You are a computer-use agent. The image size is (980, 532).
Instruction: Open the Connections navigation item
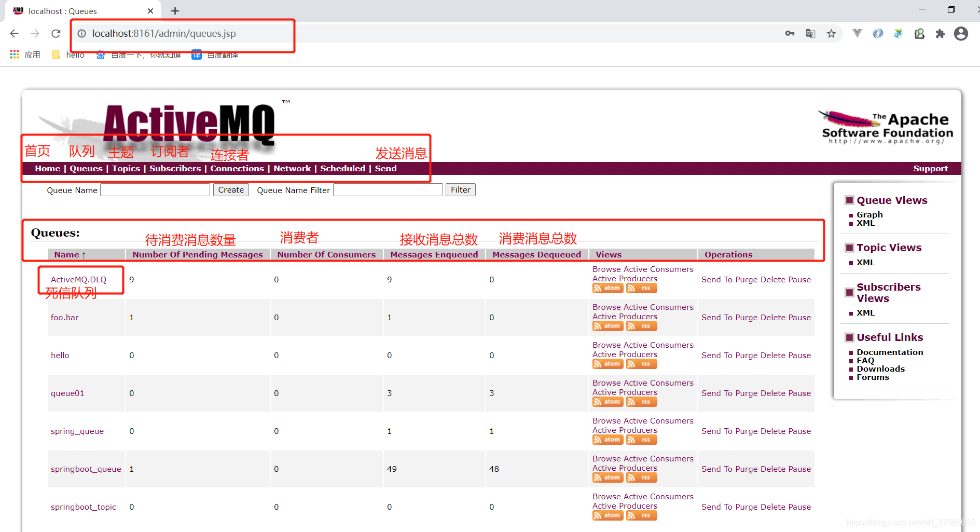coord(237,169)
